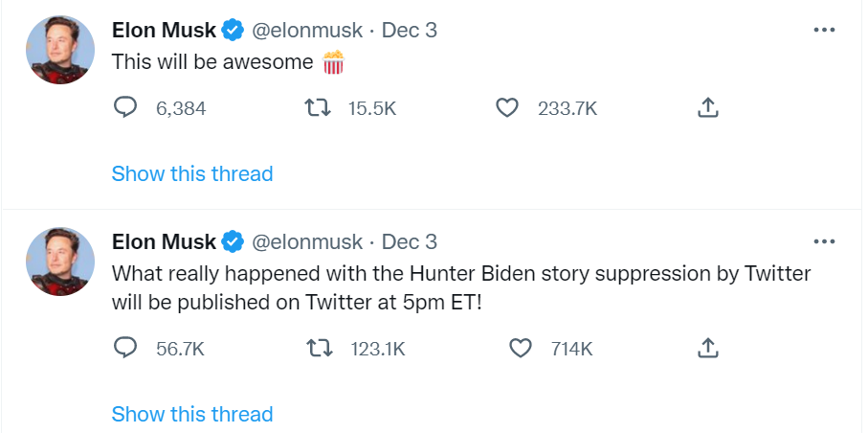Click the Dec 3 timestamp on first tweet
Image resolution: width=868 pixels, height=433 pixels.
[410, 30]
